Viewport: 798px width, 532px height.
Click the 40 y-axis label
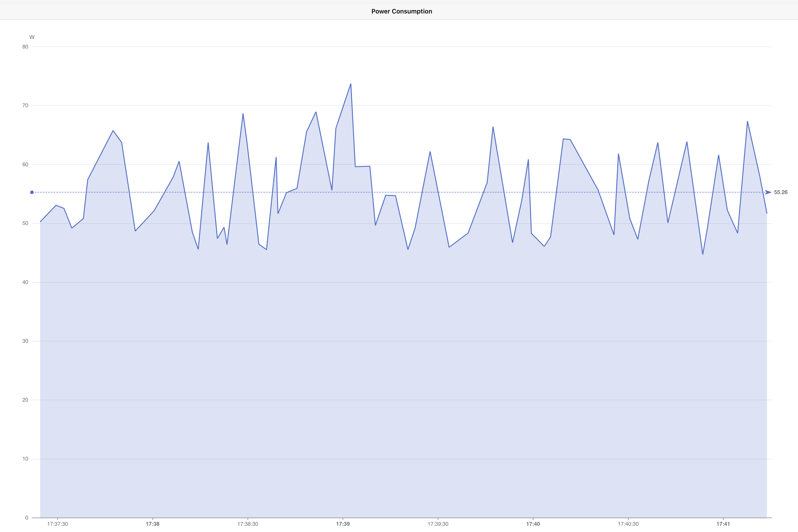pyautogui.click(x=25, y=282)
